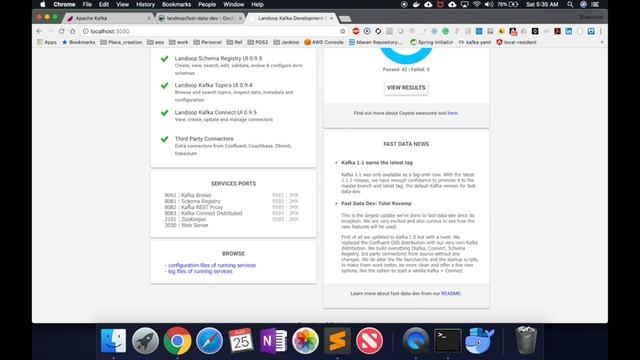This screenshot has width=640, height=360.
Task: Open the Wi-Fi status menu
Action: (477, 4)
